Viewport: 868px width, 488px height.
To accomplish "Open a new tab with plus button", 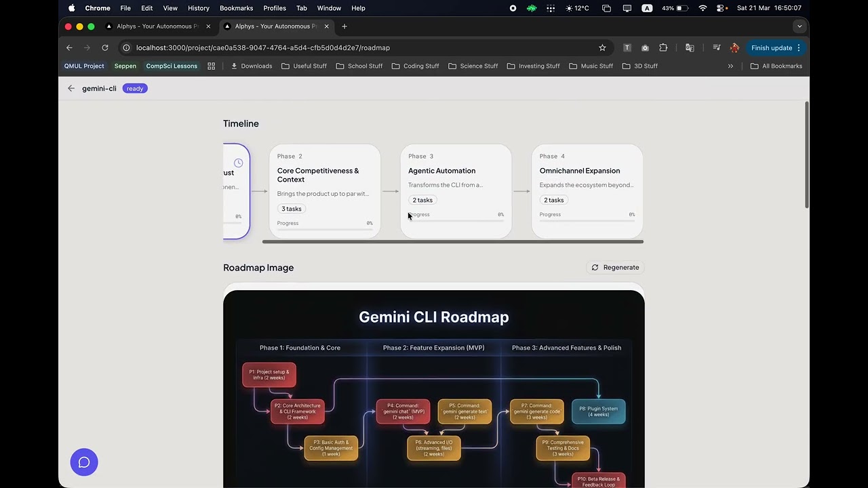I will 344,26.
